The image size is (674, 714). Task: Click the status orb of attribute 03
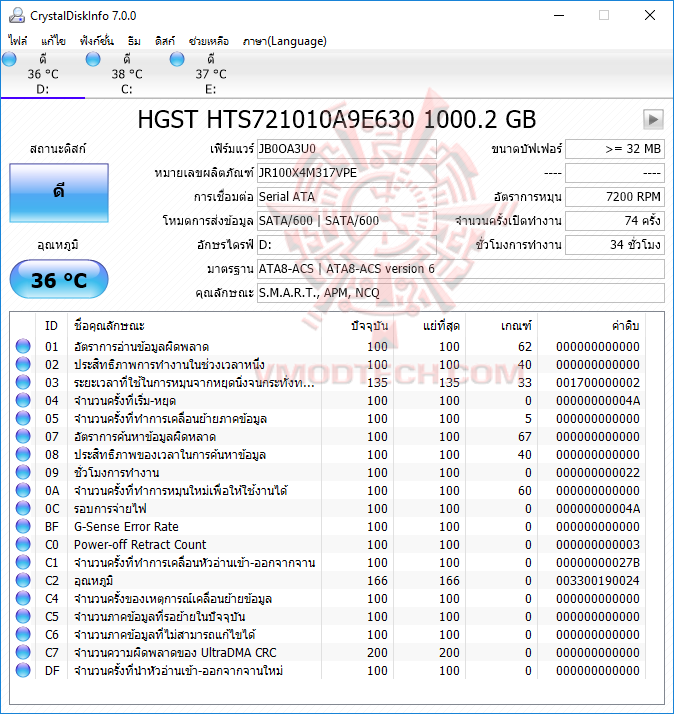point(23,382)
